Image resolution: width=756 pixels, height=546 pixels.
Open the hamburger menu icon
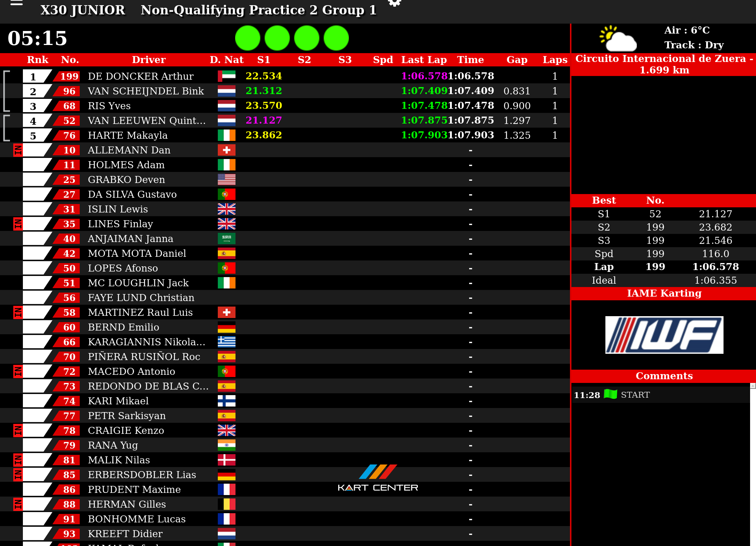click(x=17, y=3)
